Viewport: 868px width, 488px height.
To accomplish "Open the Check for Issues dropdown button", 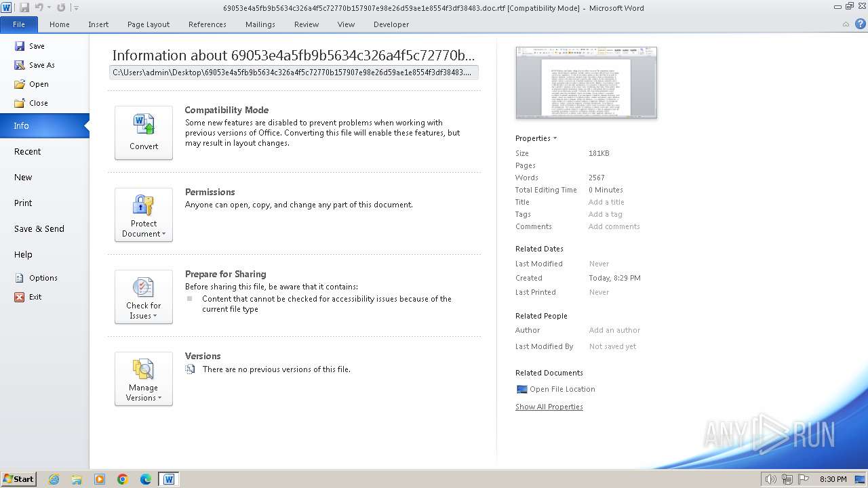I will tap(144, 297).
